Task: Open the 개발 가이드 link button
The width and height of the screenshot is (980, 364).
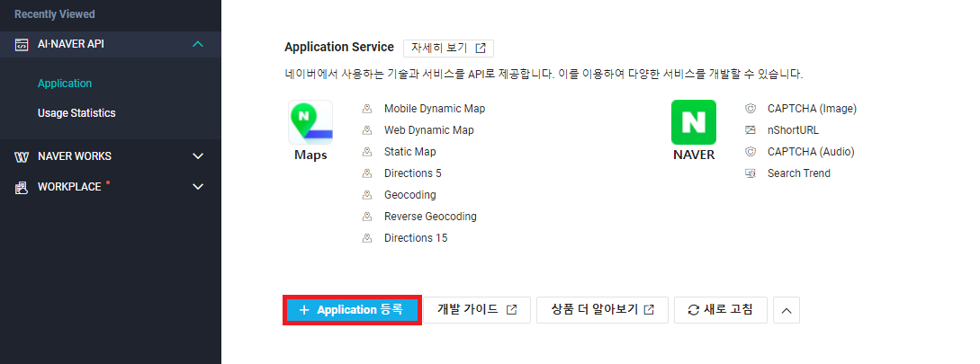Action: [x=477, y=310]
